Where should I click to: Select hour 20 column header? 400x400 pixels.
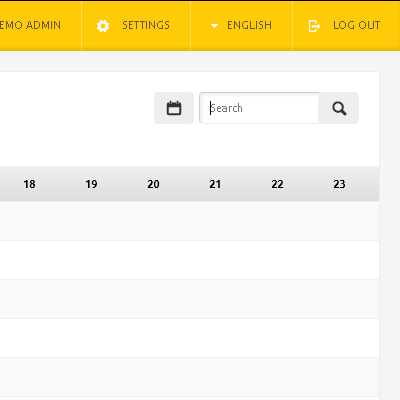pyautogui.click(x=153, y=184)
